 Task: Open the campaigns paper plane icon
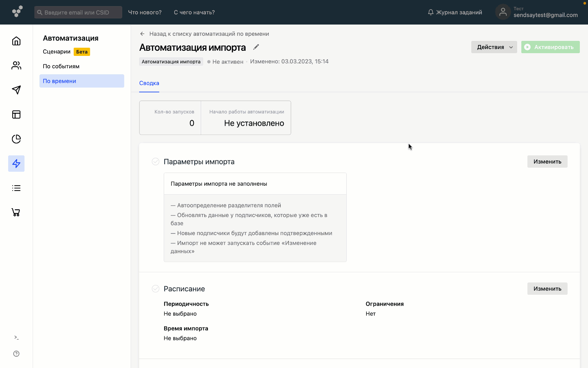pyautogui.click(x=16, y=90)
